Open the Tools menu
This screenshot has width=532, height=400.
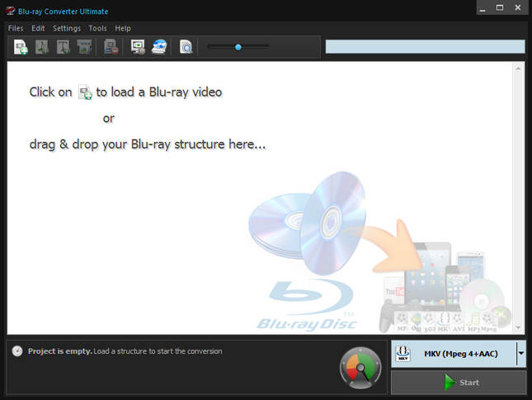pos(97,28)
